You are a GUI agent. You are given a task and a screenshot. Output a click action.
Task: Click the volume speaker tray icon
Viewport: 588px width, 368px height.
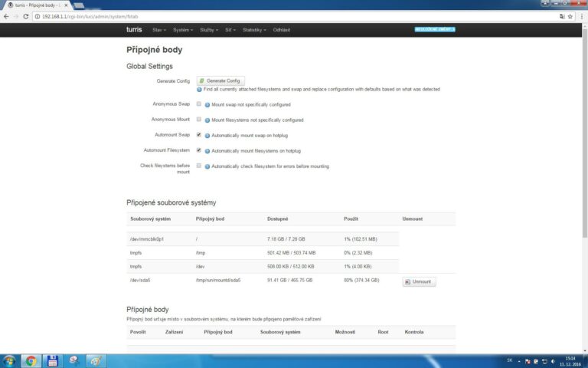tap(553, 361)
